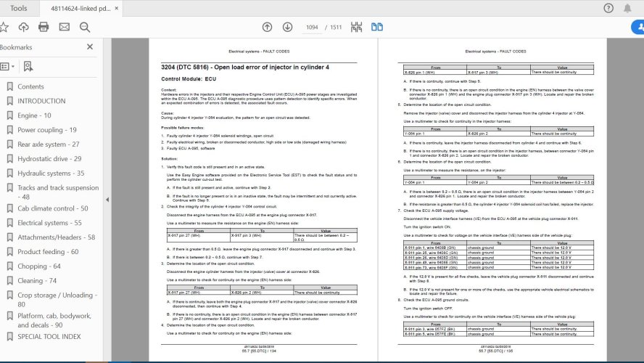This screenshot has height=363, width=644.
Task: Go to the previous page arrow
Action: tap(267, 27)
